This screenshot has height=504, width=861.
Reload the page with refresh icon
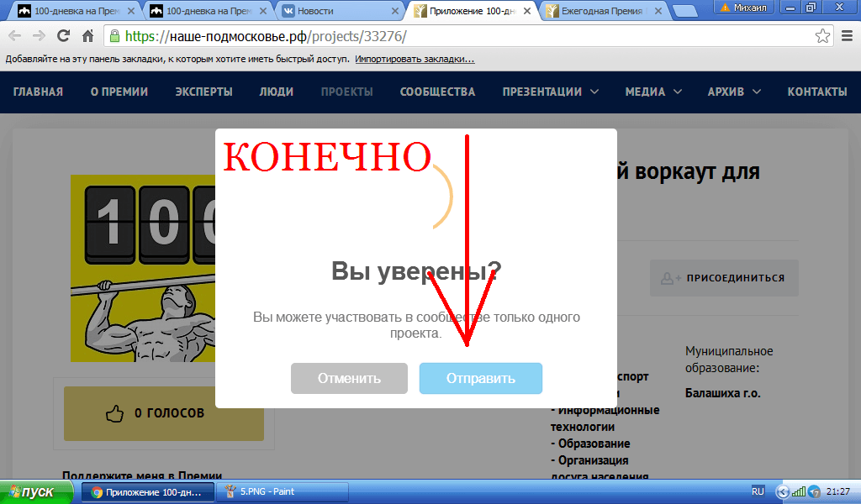[63, 36]
